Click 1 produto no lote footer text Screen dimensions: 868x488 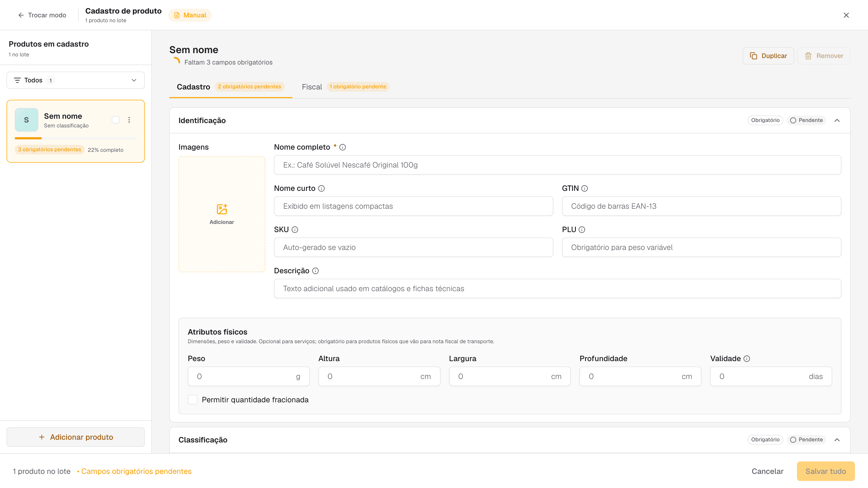42,471
